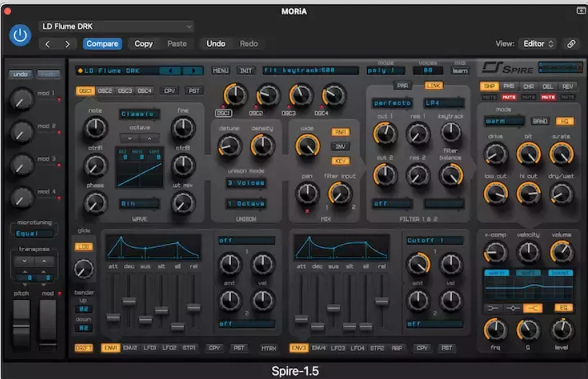Select the OSC3 tab
The image size is (588, 379).
tap(125, 91)
